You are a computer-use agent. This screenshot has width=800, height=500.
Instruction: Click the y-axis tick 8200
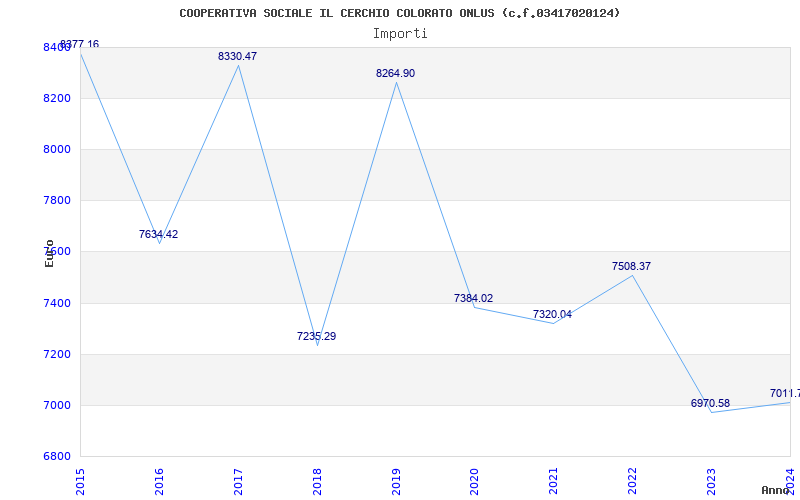(x=57, y=98)
